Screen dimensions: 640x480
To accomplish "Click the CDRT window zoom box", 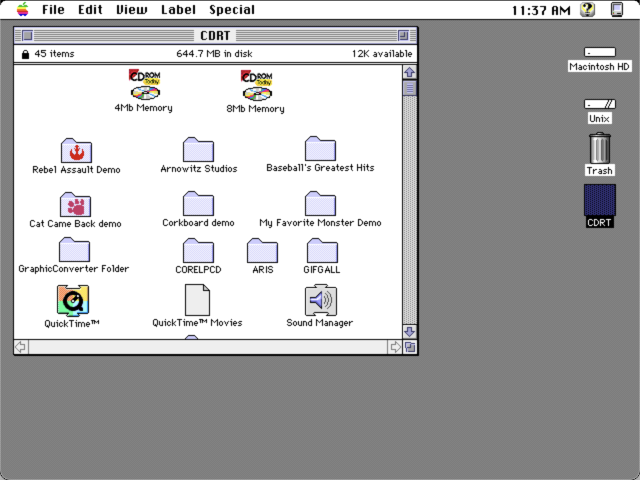I will pos(403,36).
